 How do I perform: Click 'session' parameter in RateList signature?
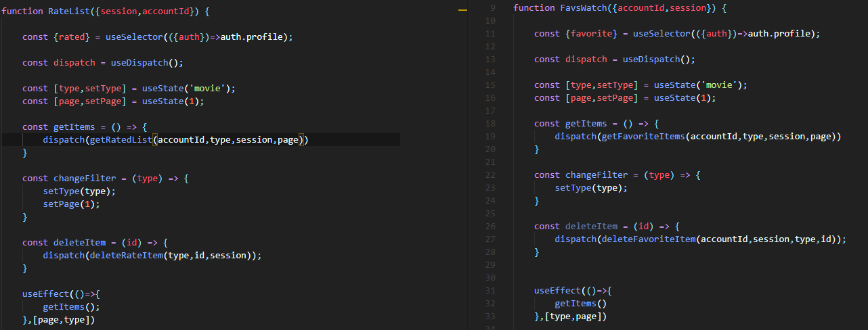[x=118, y=11]
